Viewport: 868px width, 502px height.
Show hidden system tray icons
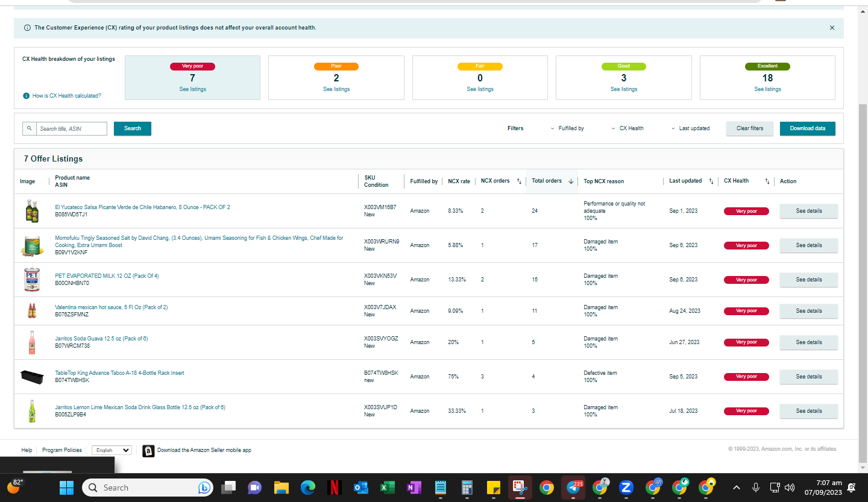click(x=737, y=488)
